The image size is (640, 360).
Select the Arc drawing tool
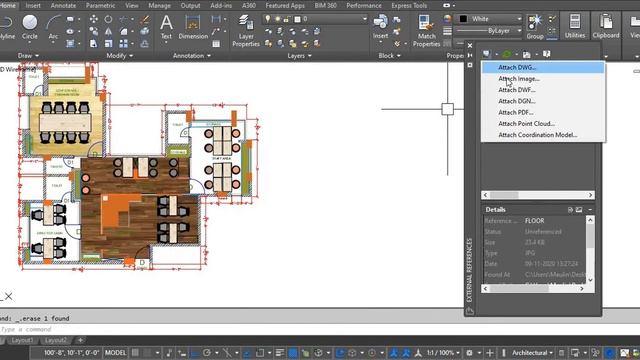[53, 27]
